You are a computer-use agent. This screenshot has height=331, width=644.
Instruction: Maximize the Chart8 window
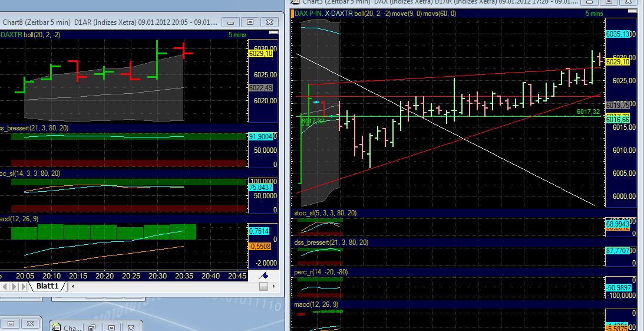[250, 22]
